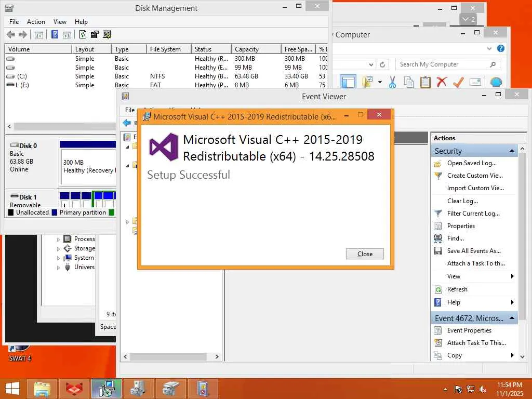Click the orange checkmark icon in toolbar

click(x=458, y=82)
